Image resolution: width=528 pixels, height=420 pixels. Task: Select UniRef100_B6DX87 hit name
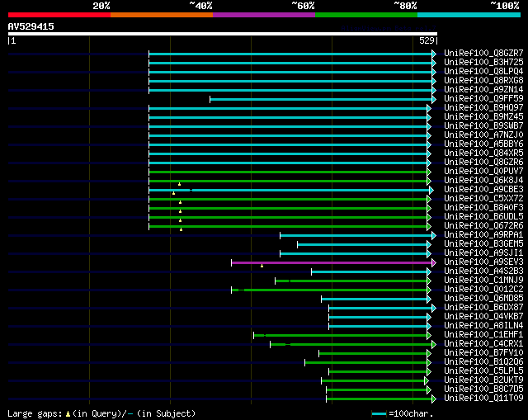coord(483,308)
